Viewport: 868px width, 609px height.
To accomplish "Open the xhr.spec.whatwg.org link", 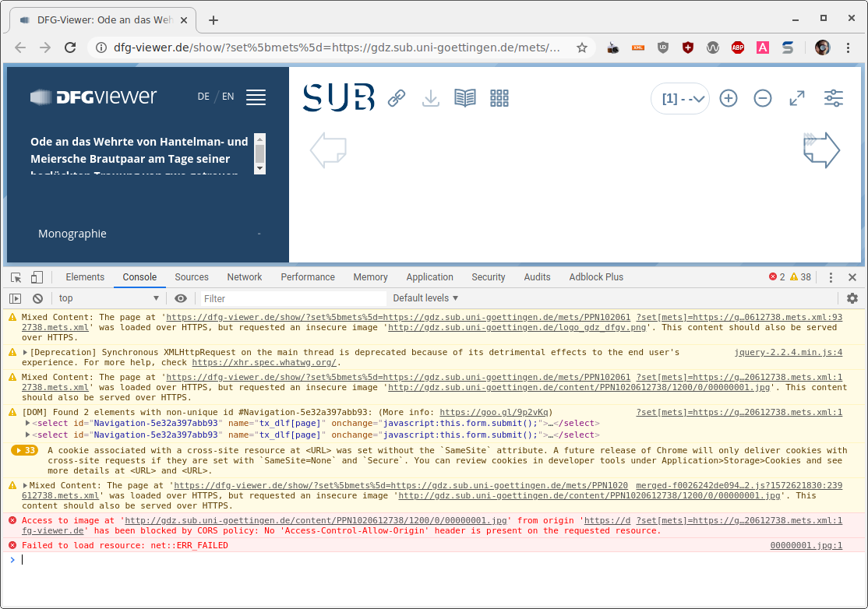I will [264, 362].
